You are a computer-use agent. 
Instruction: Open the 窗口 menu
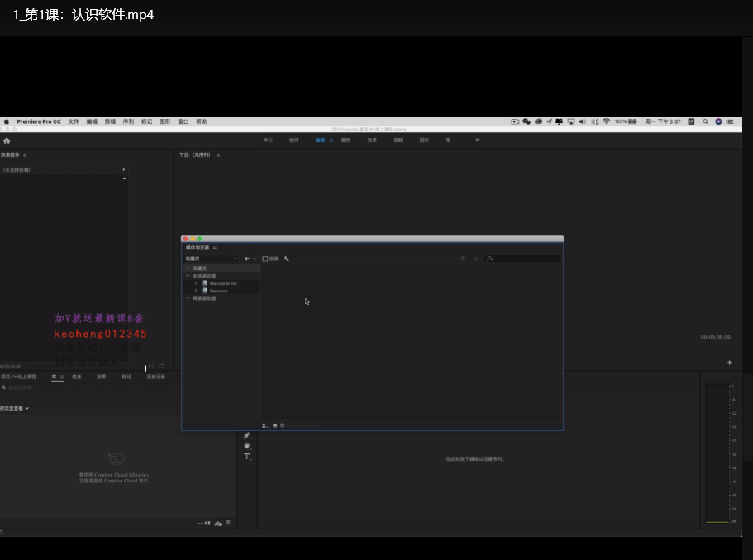183,122
